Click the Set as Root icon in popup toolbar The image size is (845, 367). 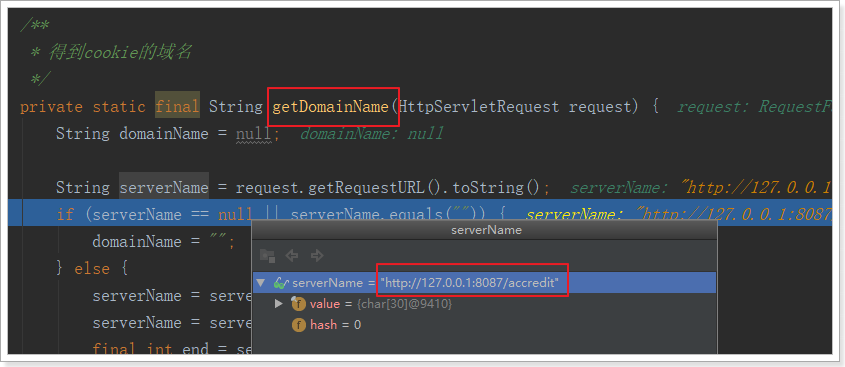click(x=267, y=255)
